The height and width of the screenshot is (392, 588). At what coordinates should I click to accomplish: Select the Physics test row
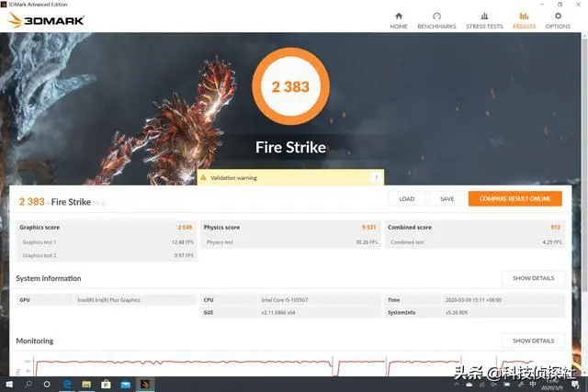pyautogui.click(x=291, y=242)
